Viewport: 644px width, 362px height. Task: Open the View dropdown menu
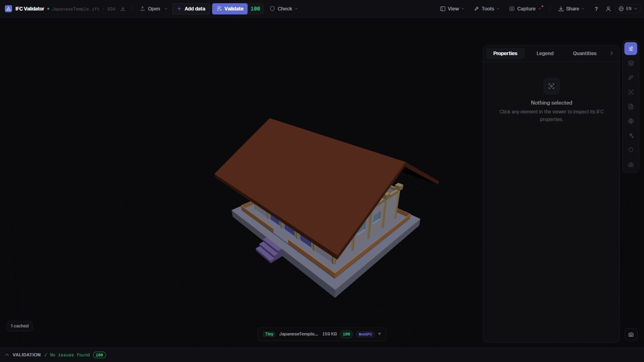pyautogui.click(x=452, y=9)
